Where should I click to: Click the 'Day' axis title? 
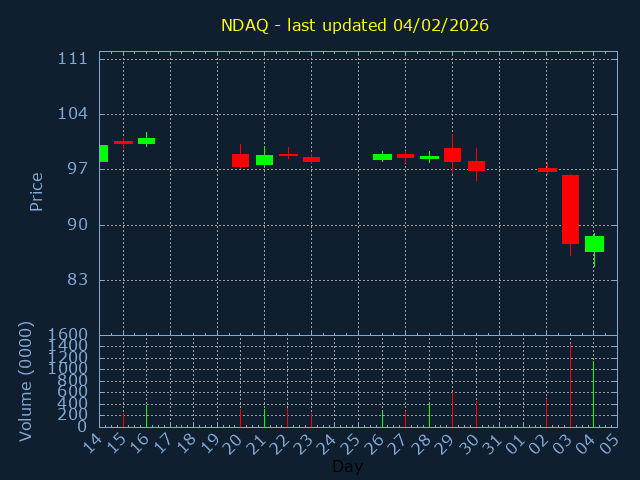pyautogui.click(x=347, y=466)
